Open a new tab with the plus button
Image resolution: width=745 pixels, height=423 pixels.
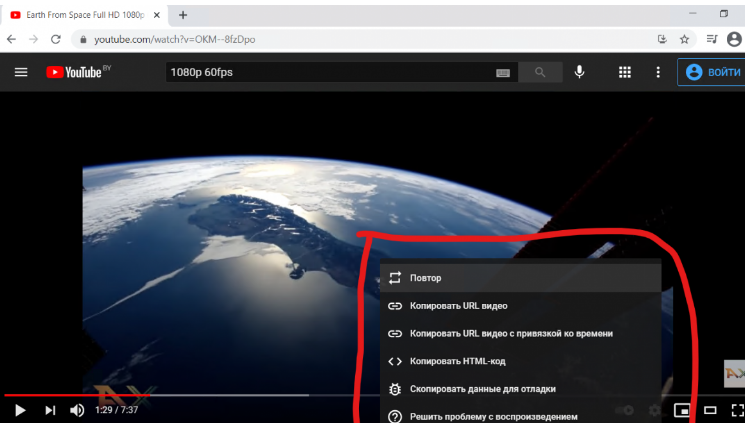pyautogui.click(x=183, y=15)
